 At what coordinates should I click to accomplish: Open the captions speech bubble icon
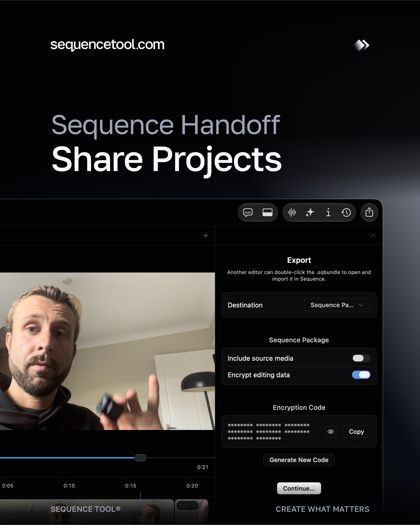tap(248, 213)
